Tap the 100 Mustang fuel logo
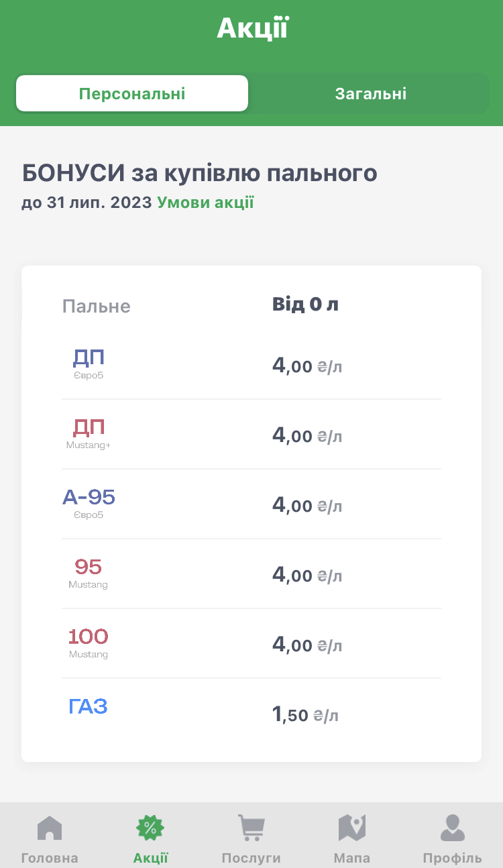Screen dimensions: 503x868 (x=89, y=642)
